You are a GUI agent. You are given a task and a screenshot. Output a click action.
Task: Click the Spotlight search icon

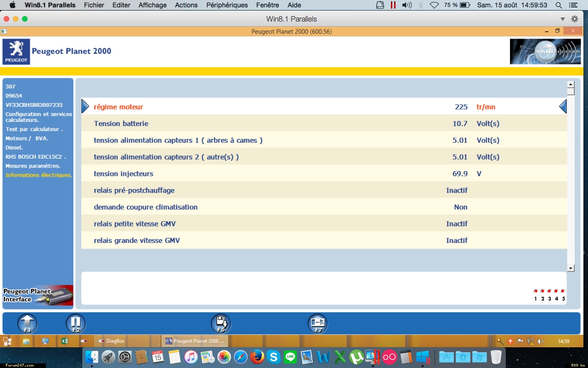[559, 5]
